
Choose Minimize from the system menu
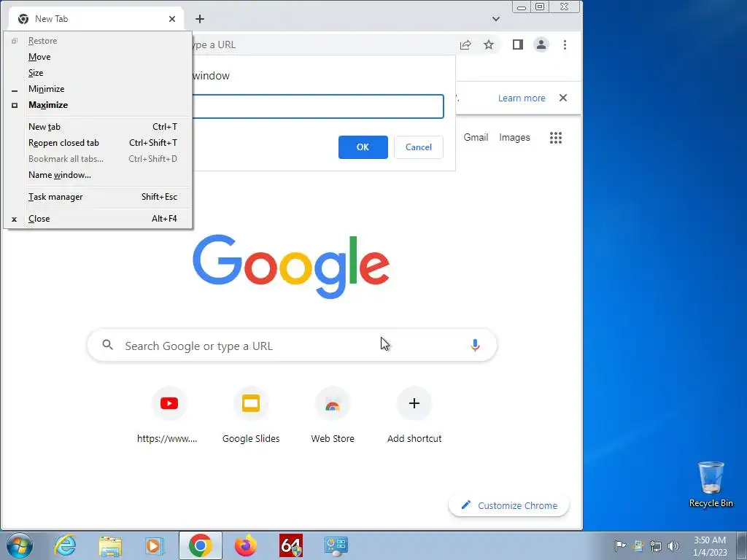pos(98,88)
